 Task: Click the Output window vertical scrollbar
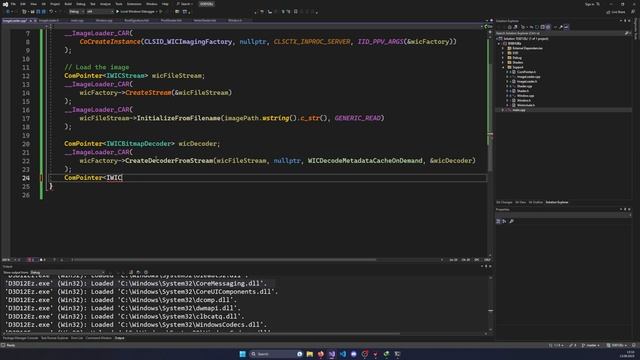tap(491, 304)
